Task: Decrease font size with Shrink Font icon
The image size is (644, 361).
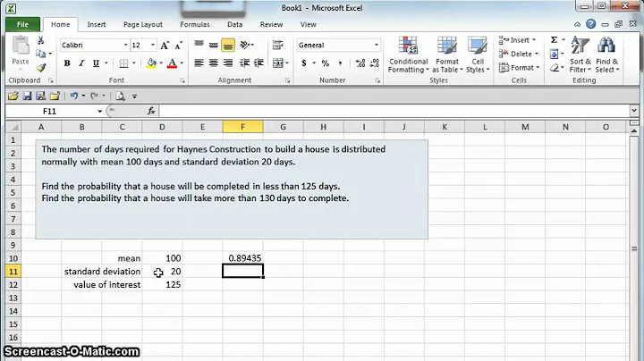Action: pos(178,45)
